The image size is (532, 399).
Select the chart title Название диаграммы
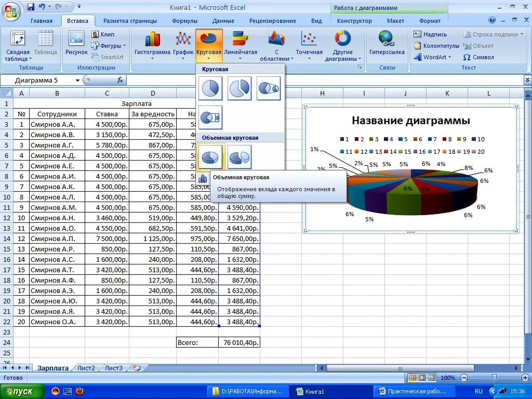pyautogui.click(x=410, y=121)
